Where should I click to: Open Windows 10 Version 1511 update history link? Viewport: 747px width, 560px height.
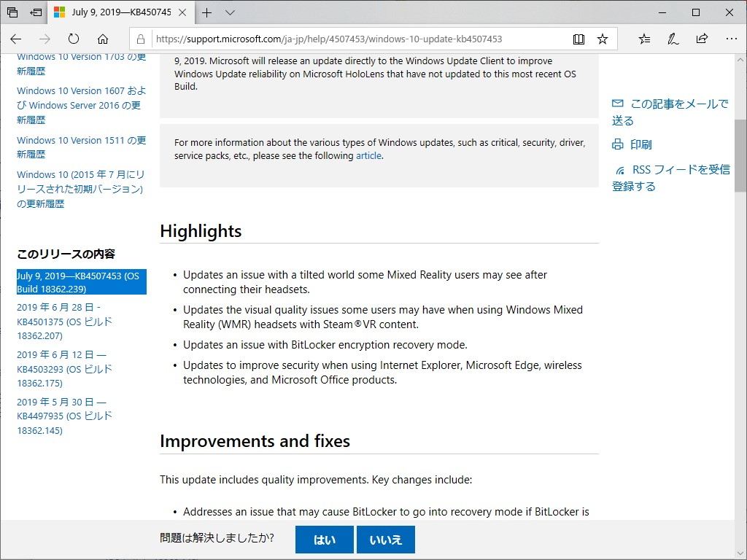82,147
